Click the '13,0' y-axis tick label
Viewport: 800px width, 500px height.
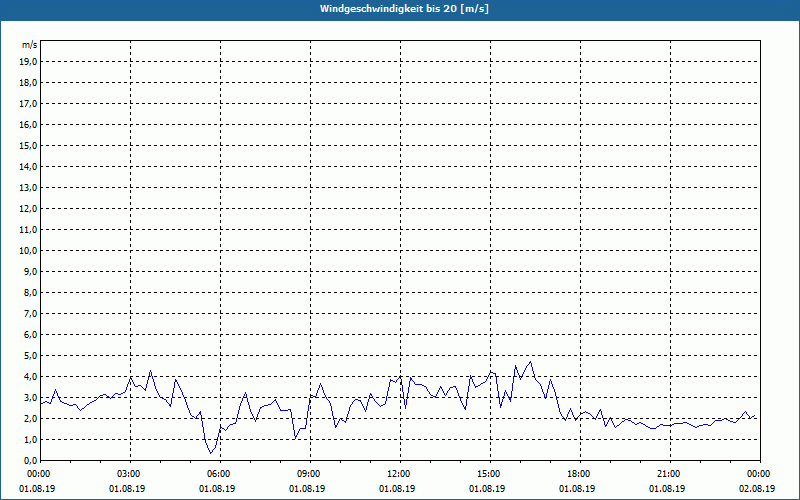click(28, 188)
